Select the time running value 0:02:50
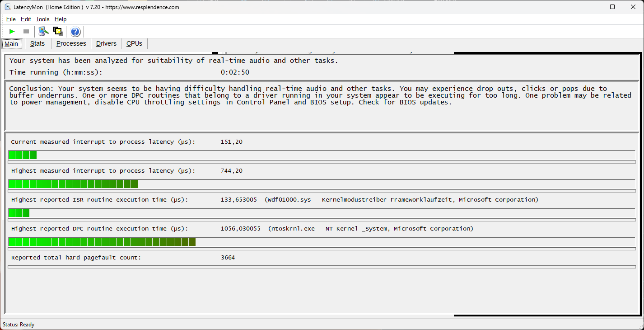The height and width of the screenshot is (330, 644). (235, 72)
